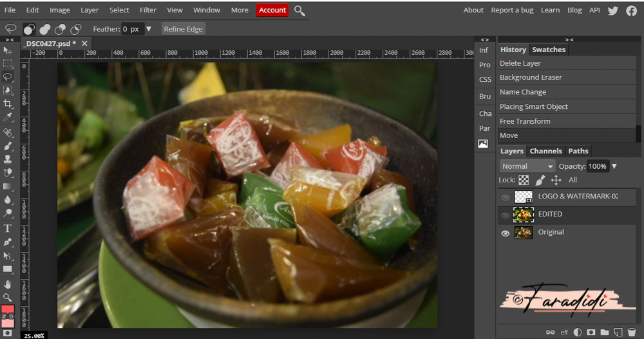Select the Move tool
The image size is (644, 339).
[7, 50]
